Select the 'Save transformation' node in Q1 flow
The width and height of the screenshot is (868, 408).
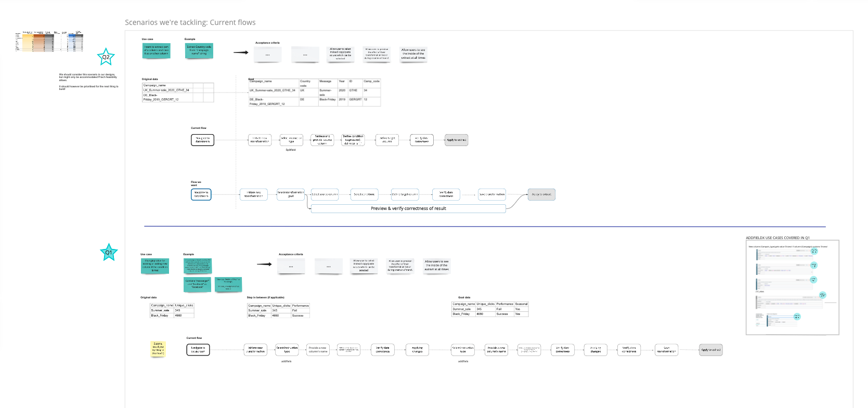[x=666, y=350]
